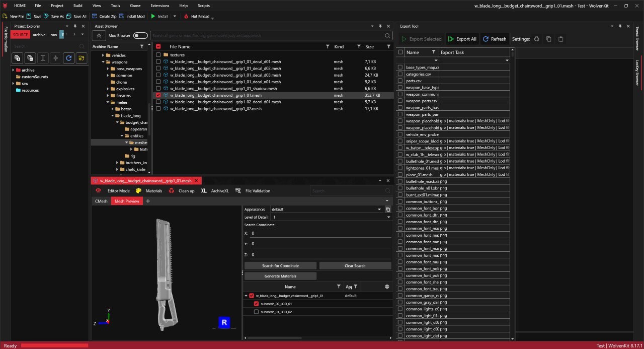Click the File Validation icon
The image size is (644, 349).
tap(238, 191)
